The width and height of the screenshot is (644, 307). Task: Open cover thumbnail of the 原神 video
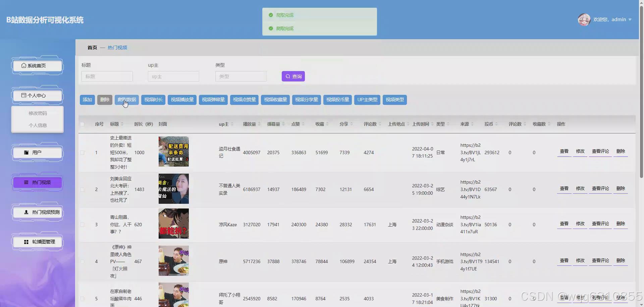point(174,261)
